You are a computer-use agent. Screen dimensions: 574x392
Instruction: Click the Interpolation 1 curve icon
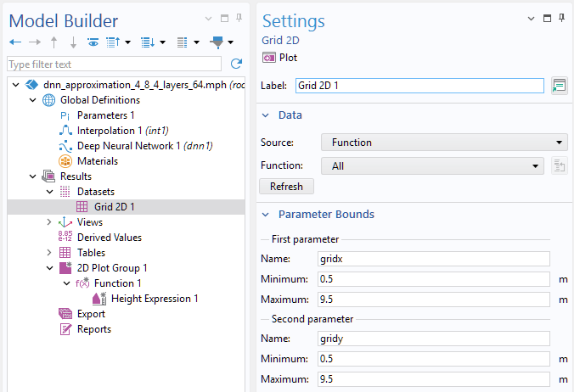click(65, 131)
